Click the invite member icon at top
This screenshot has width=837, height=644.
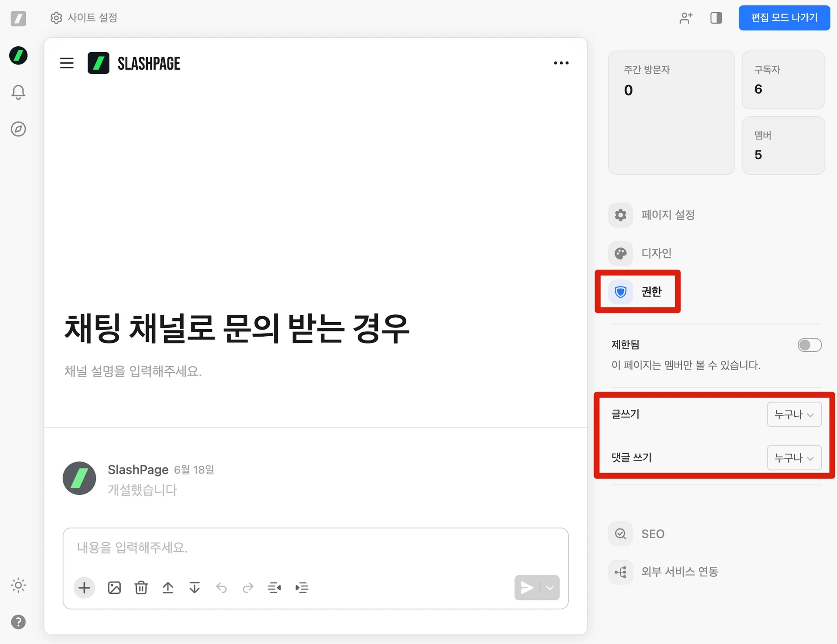[685, 18]
